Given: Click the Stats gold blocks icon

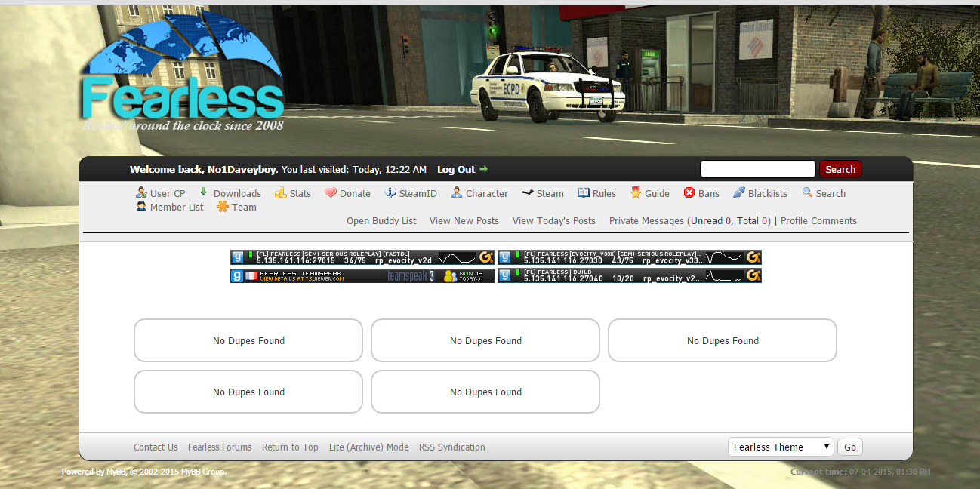Looking at the screenshot, I should pyautogui.click(x=281, y=193).
